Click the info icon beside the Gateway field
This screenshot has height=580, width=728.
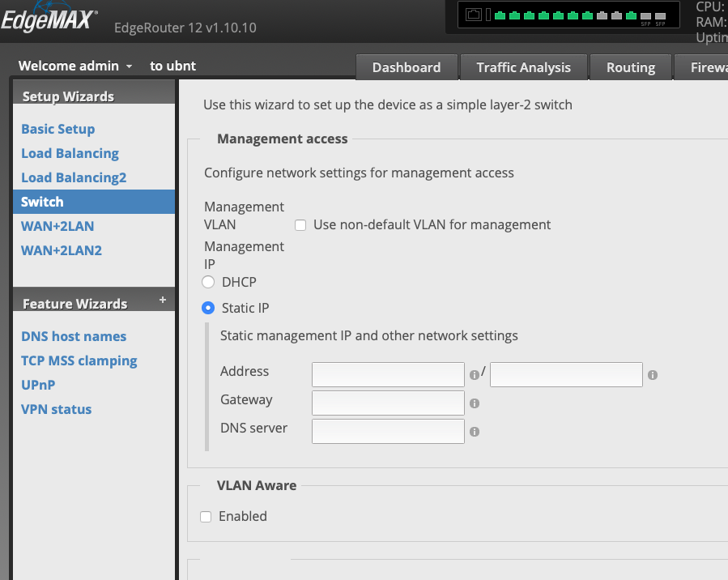(x=475, y=403)
